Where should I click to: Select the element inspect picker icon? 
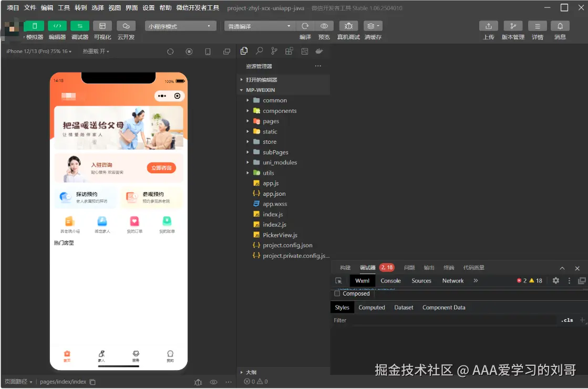click(x=338, y=281)
